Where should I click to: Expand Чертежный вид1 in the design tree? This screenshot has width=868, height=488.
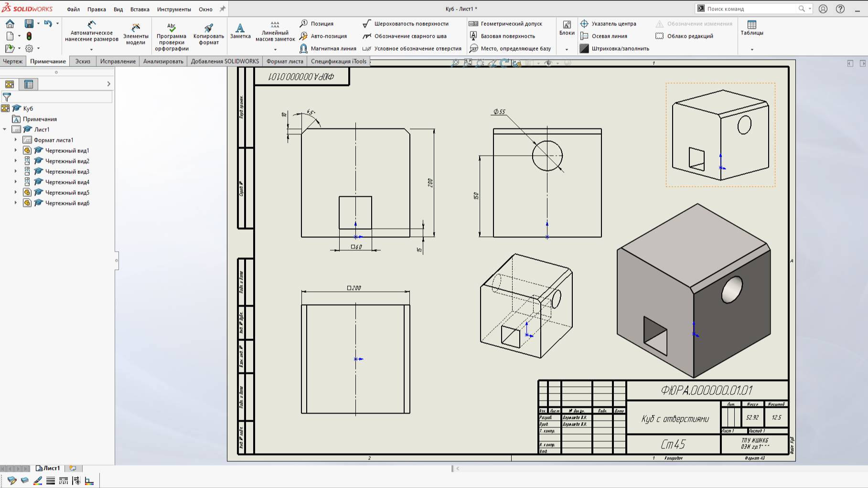[15, 150]
